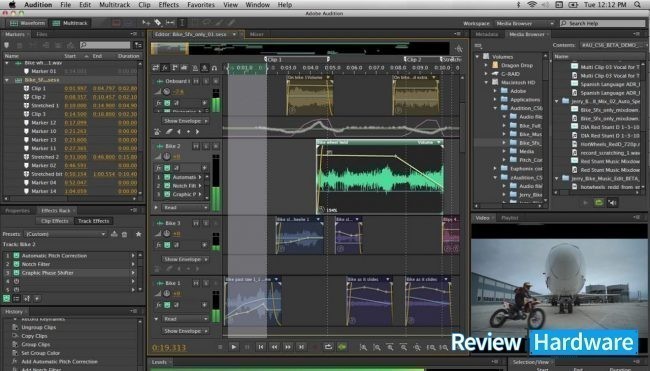Click the Sends icon in editor toolbar
The width and height of the screenshot is (650, 371).
[175, 68]
